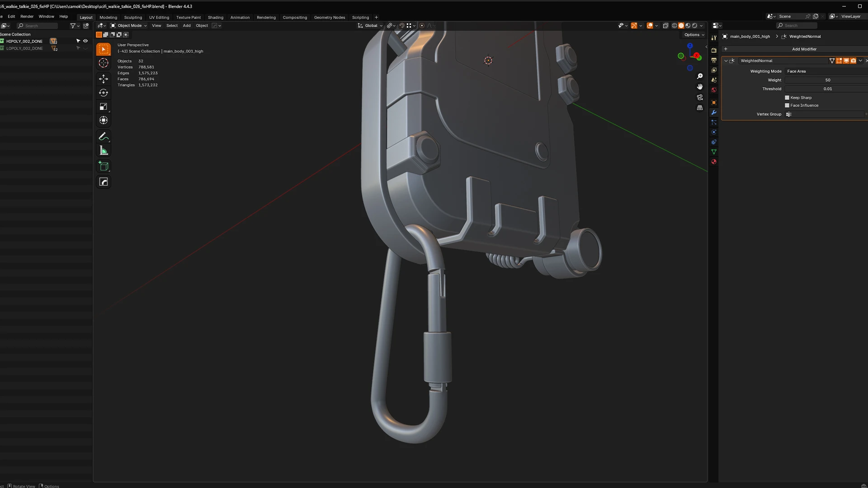Screen dimensions: 868x488
Task: Open the viewport shading options dropdown
Action: coord(702,26)
